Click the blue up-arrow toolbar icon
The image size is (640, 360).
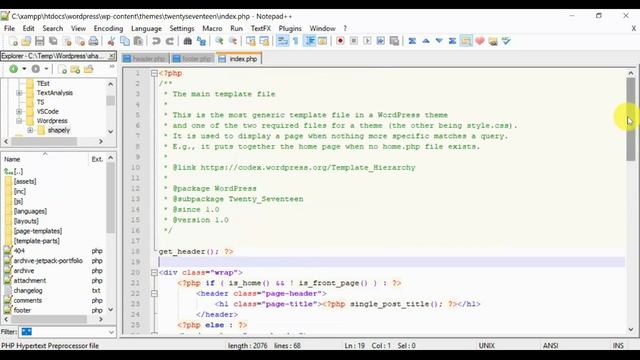(426, 41)
